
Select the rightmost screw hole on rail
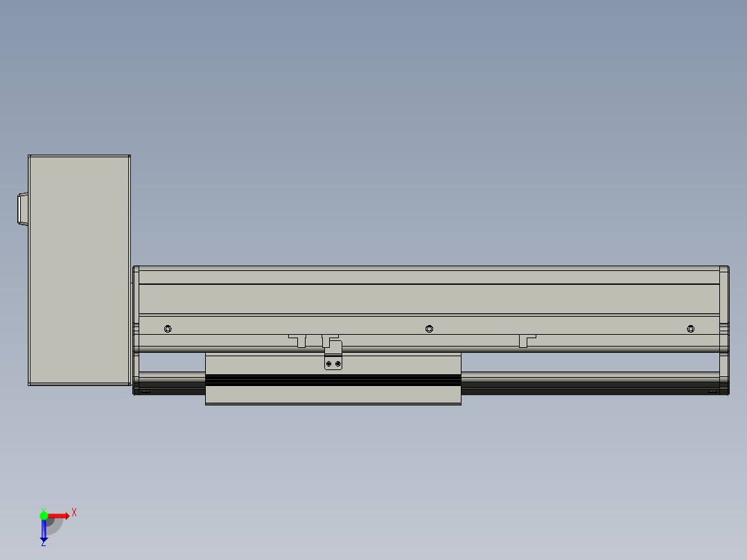691,329
